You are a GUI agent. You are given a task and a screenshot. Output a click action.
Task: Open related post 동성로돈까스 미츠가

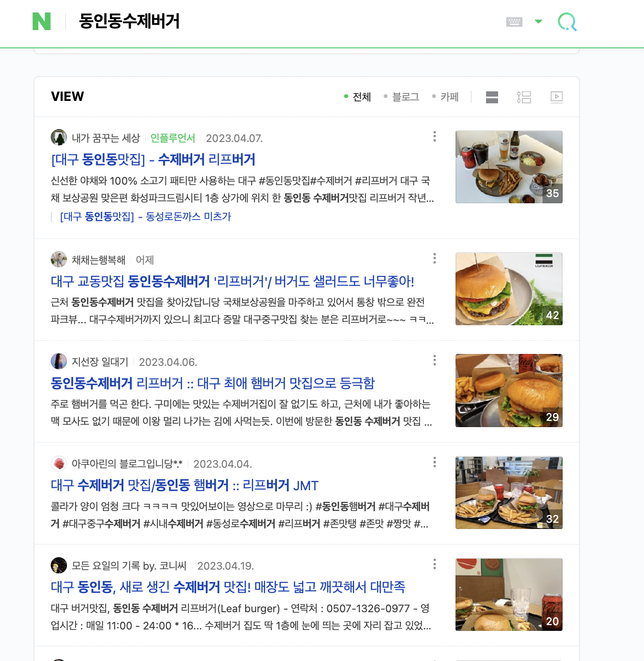(x=145, y=217)
